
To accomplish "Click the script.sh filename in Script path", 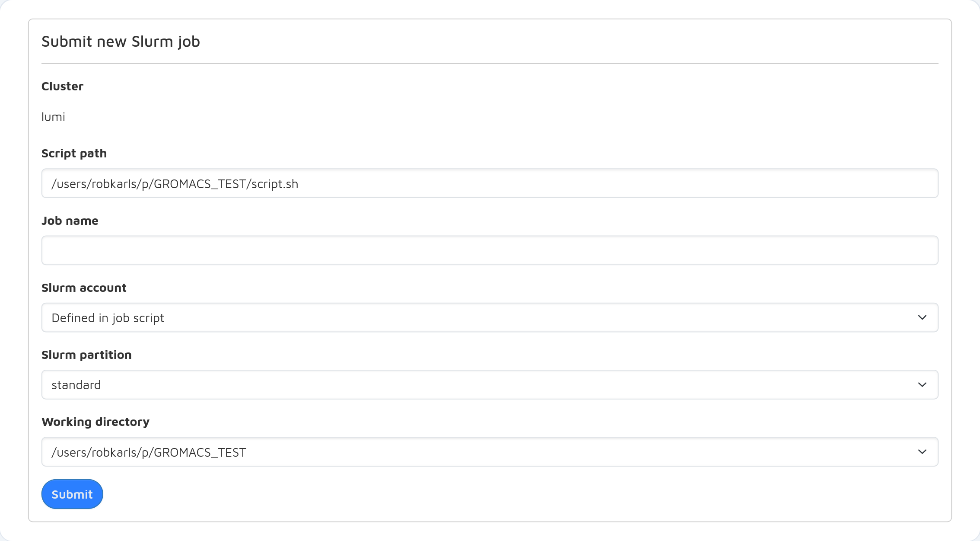I will click(275, 184).
